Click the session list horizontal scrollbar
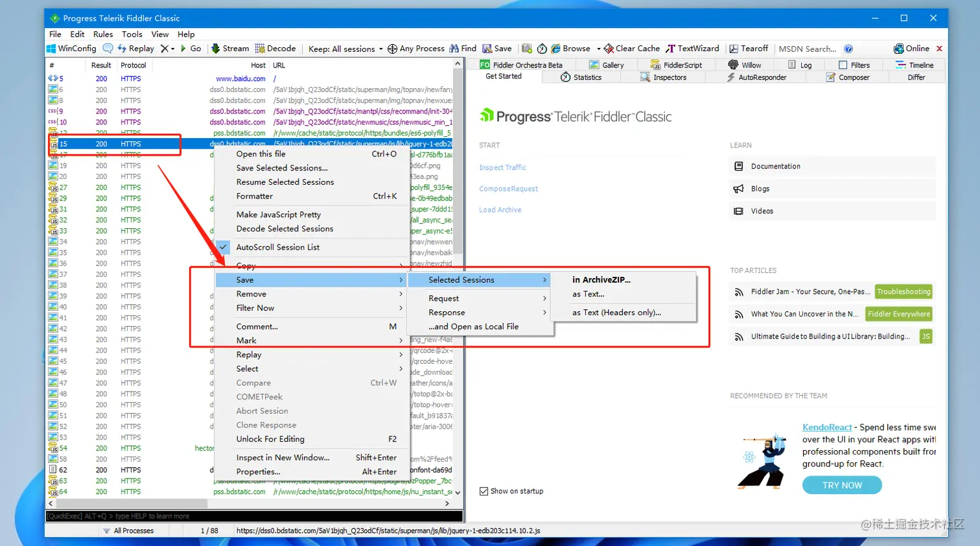Image resolution: width=980 pixels, height=546 pixels. click(131, 503)
